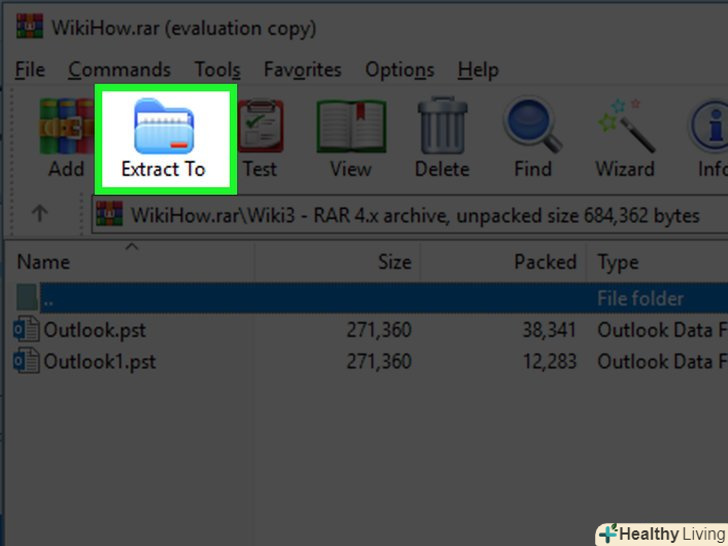This screenshot has width=728, height=546.
Task: Select the Outlook.pst file name
Action: coord(95,330)
